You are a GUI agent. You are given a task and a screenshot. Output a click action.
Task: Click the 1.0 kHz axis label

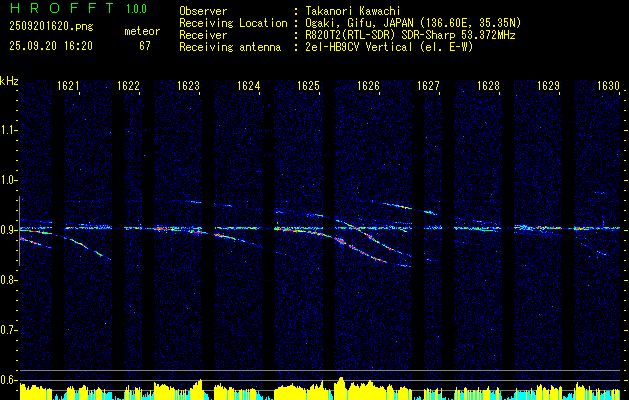[8, 181]
